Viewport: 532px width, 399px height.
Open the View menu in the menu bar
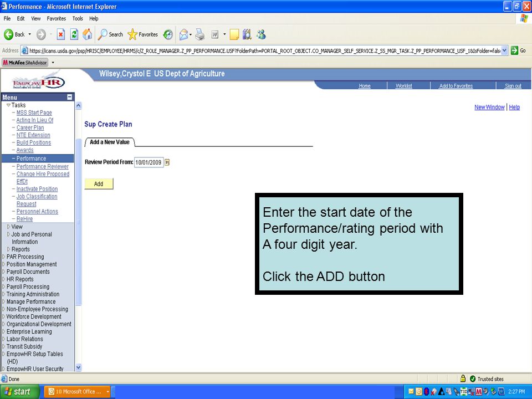tap(35, 18)
